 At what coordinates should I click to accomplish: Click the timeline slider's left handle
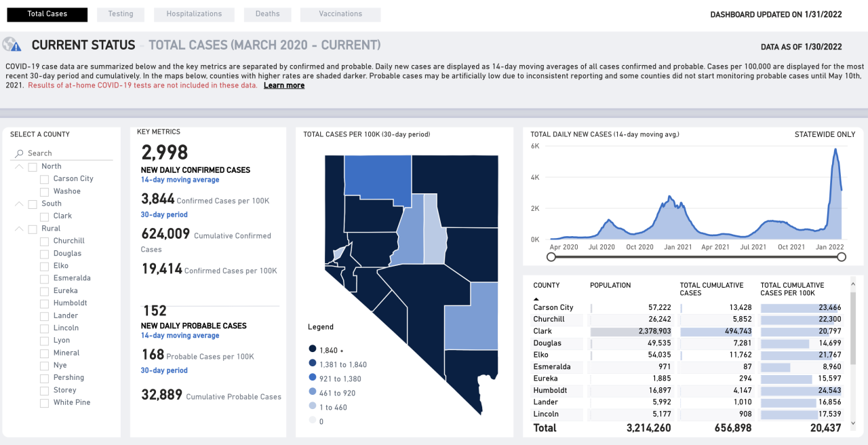pyautogui.click(x=551, y=257)
